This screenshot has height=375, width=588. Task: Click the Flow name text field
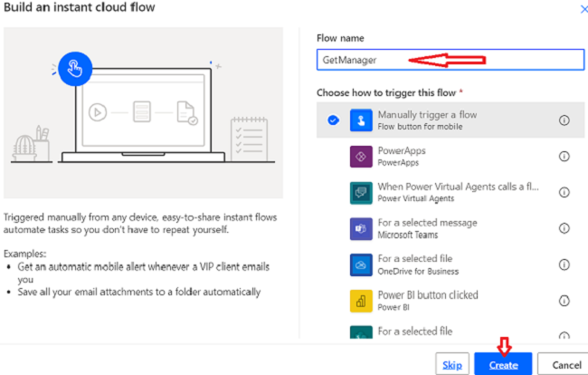(450, 60)
